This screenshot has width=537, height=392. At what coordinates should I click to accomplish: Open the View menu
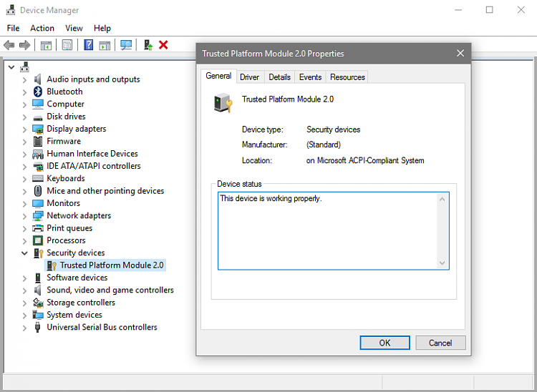[74, 28]
